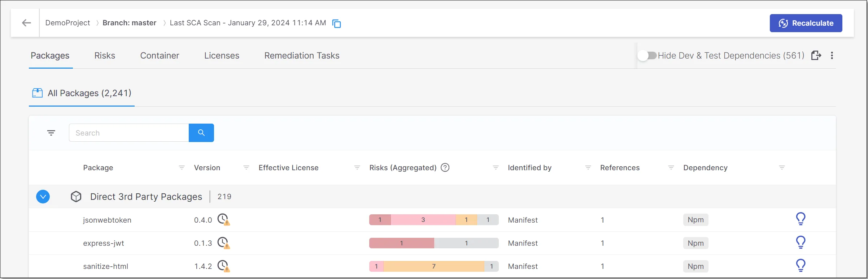Click DemoProject in the breadcrumb
This screenshot has height=279, width=868.
pyautogui.click(x=67, y=23)
